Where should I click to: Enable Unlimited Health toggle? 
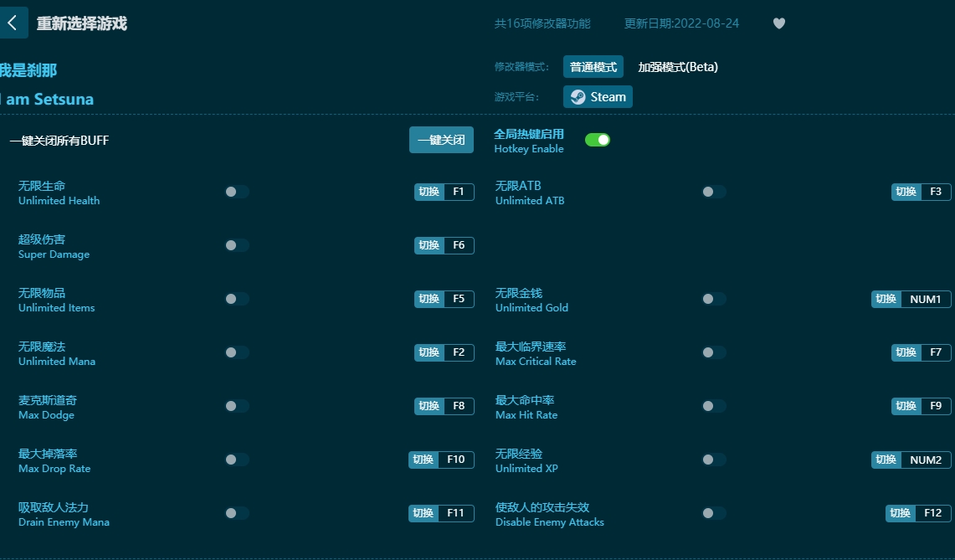pyautogui.click(x=237, y=192)
